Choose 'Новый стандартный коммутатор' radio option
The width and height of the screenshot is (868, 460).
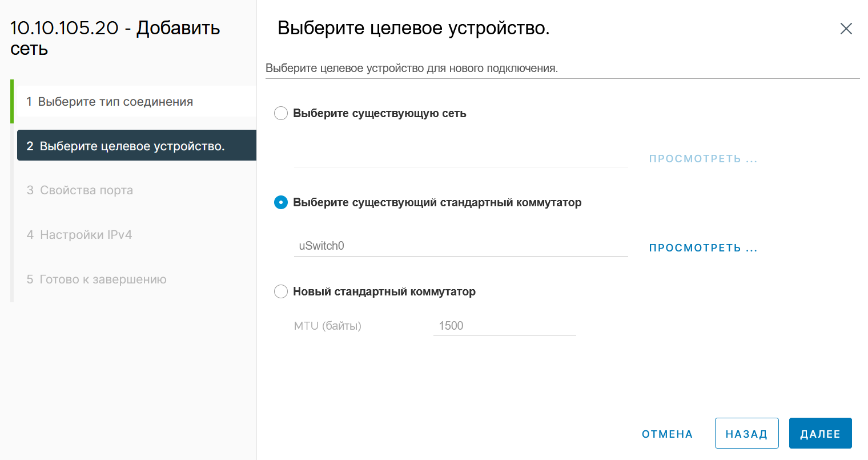pos(281,291)
